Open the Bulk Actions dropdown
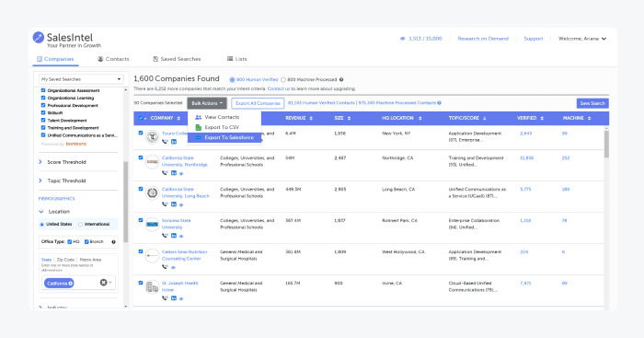Image resolution: width=644 pixels, height=338 pixels. (207, 103)
